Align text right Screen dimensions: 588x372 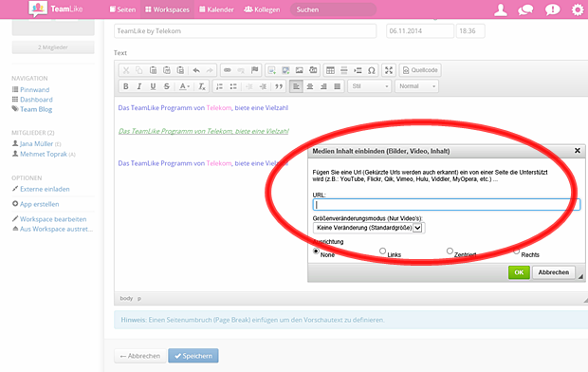[x=323, y=86]
